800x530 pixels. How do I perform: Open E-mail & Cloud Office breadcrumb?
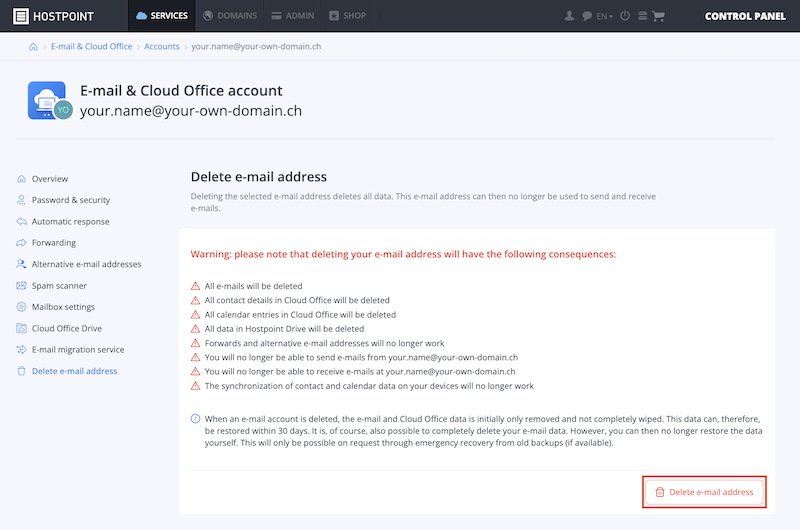91,46
